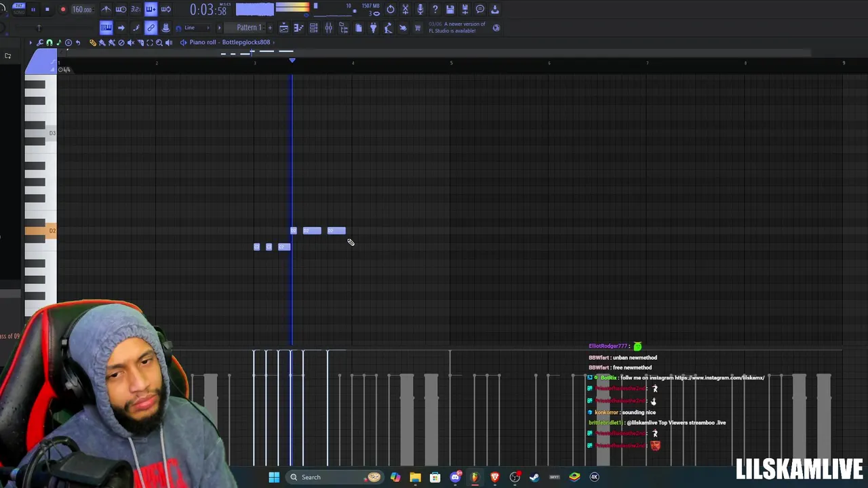Open the 4/4 time signature marker menu

[x=64, y=69]
